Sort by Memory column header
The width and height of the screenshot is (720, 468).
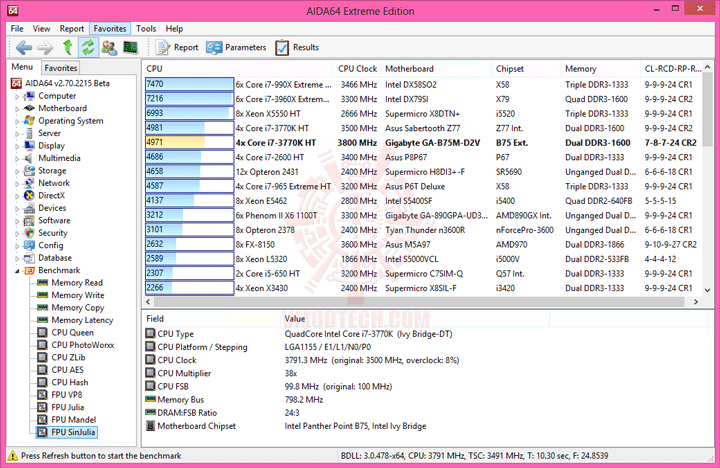tap(600, 69)
